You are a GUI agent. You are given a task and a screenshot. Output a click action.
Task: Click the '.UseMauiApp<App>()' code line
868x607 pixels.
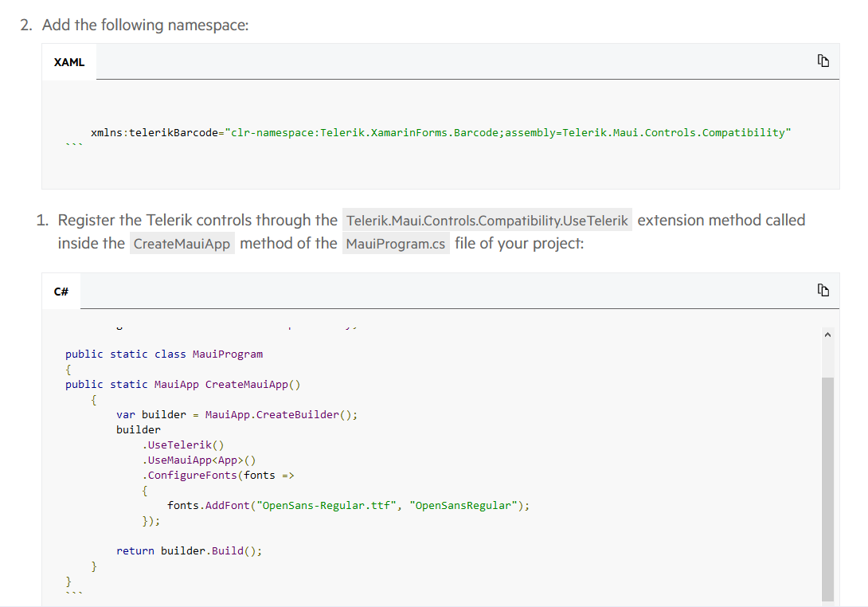[199, 460]
